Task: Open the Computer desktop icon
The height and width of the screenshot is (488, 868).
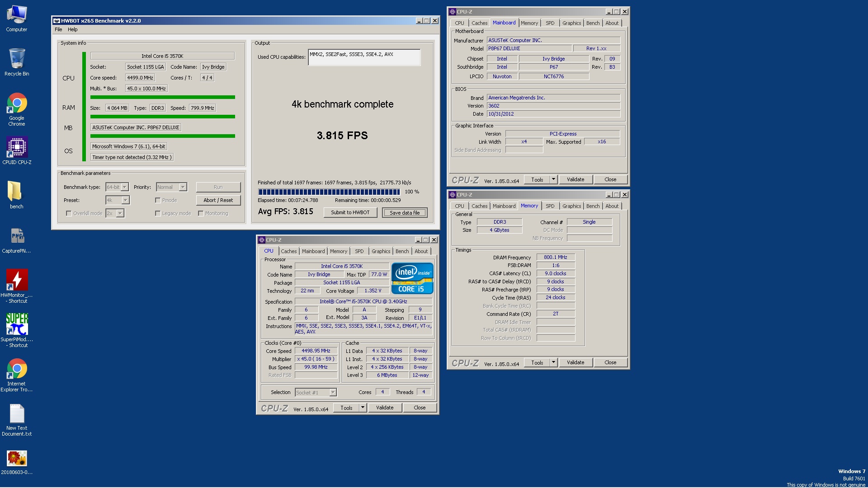Action: pos(17,18)
